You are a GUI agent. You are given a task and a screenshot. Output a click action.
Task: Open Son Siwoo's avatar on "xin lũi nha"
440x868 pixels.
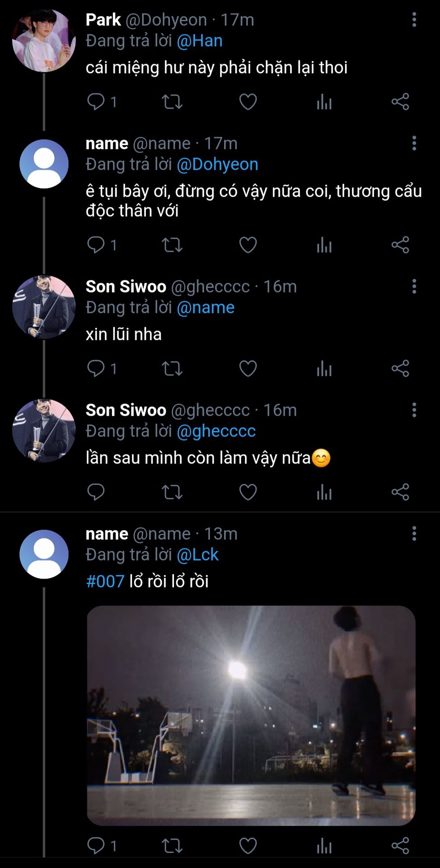tap(44, 307)
